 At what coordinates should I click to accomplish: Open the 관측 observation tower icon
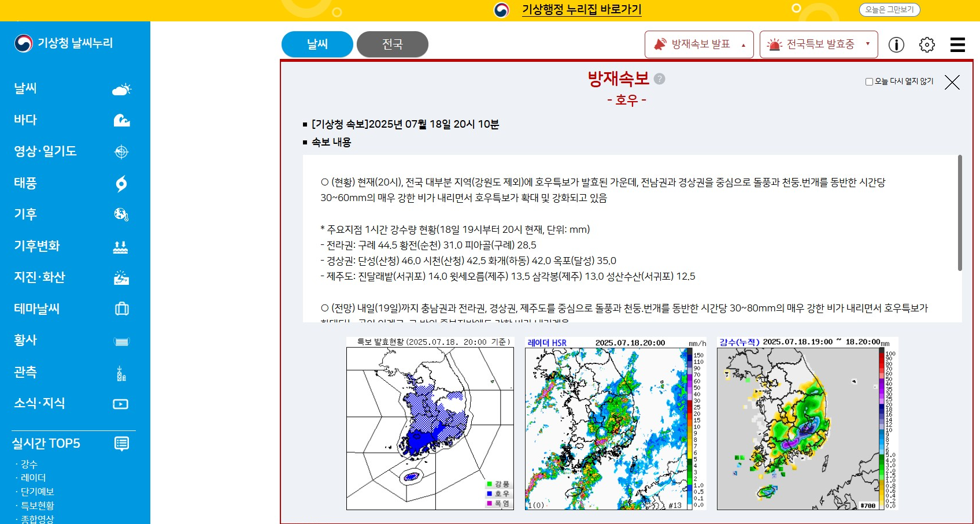click(121, 373)
